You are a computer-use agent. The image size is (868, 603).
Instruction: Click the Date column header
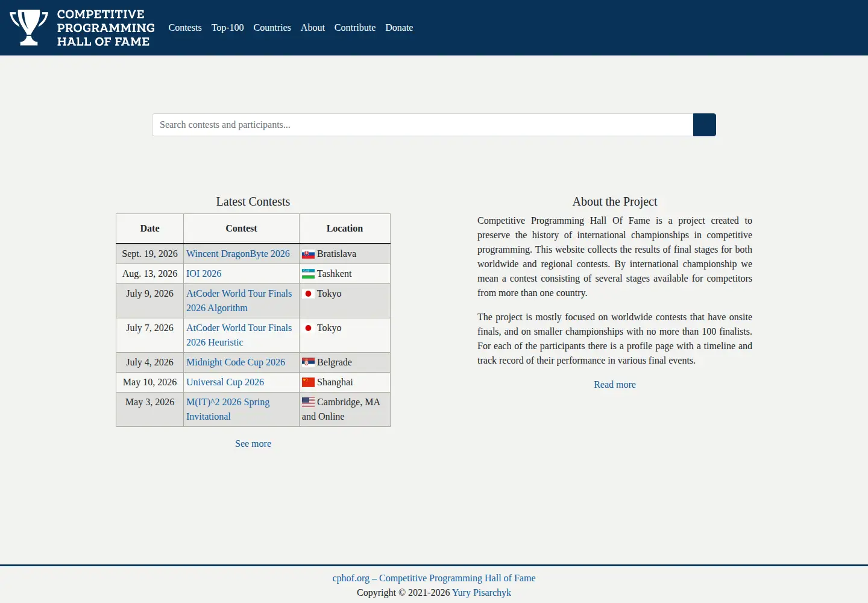click(150, 229)
